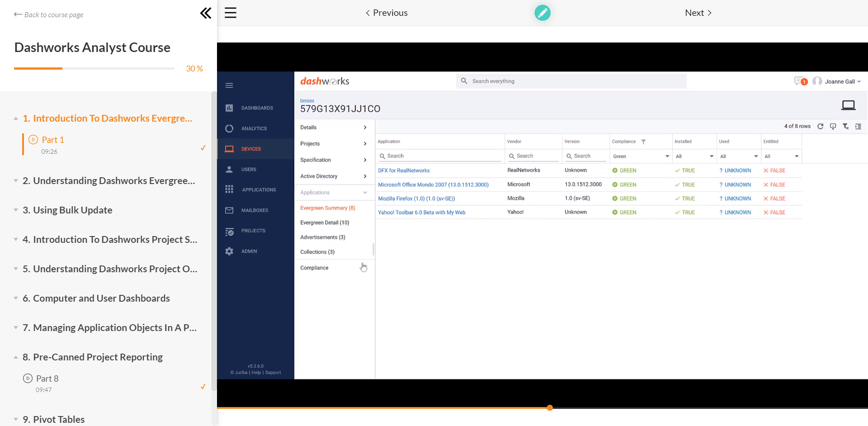868x426 pixels.
Task: Expand section 3 Using Bulk Update
Action: [x=67, y=210]
